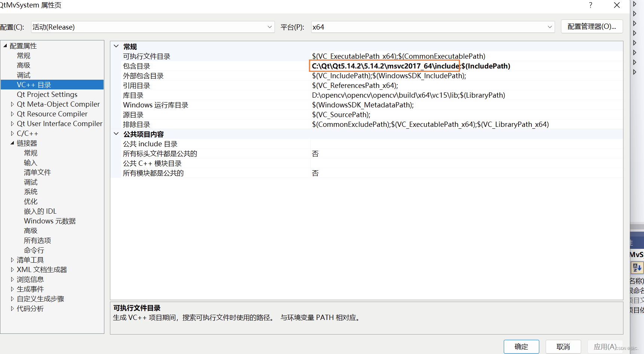
Task: Expand Qt User Interface Compiler node
Action: click(x=12, y=123)
